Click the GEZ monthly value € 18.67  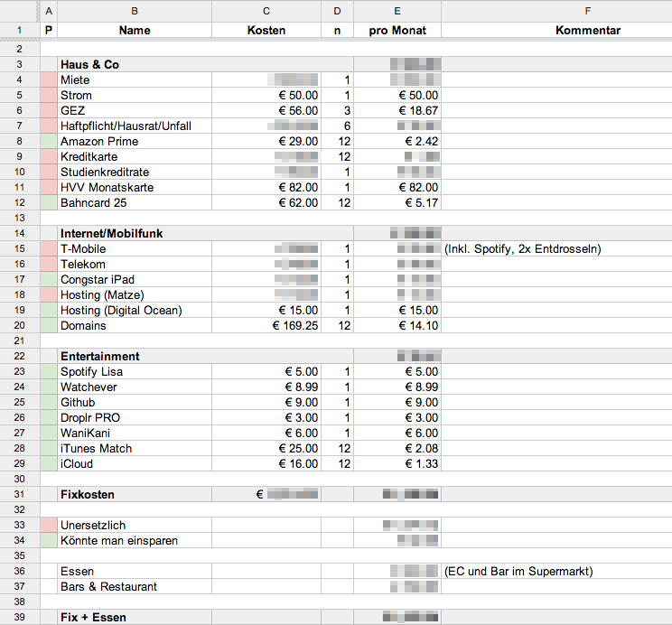(397, 110)
